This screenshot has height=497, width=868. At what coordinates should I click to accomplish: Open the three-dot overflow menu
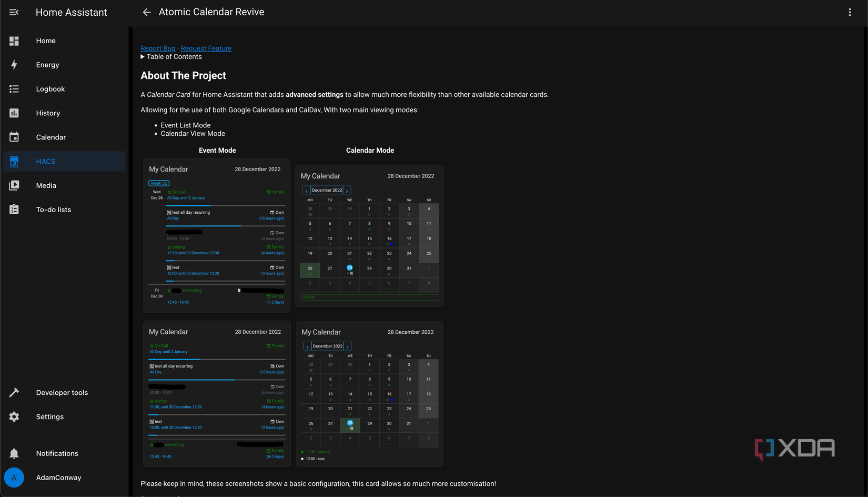[x=850, y=12]
